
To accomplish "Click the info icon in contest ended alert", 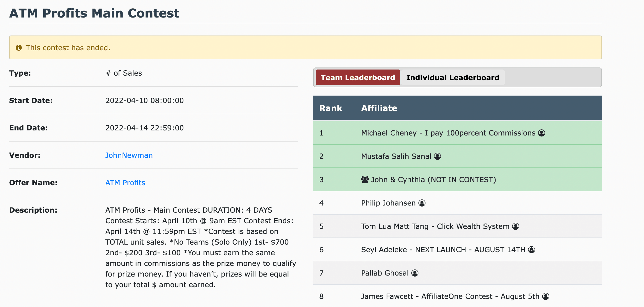I will coord(19,48).
